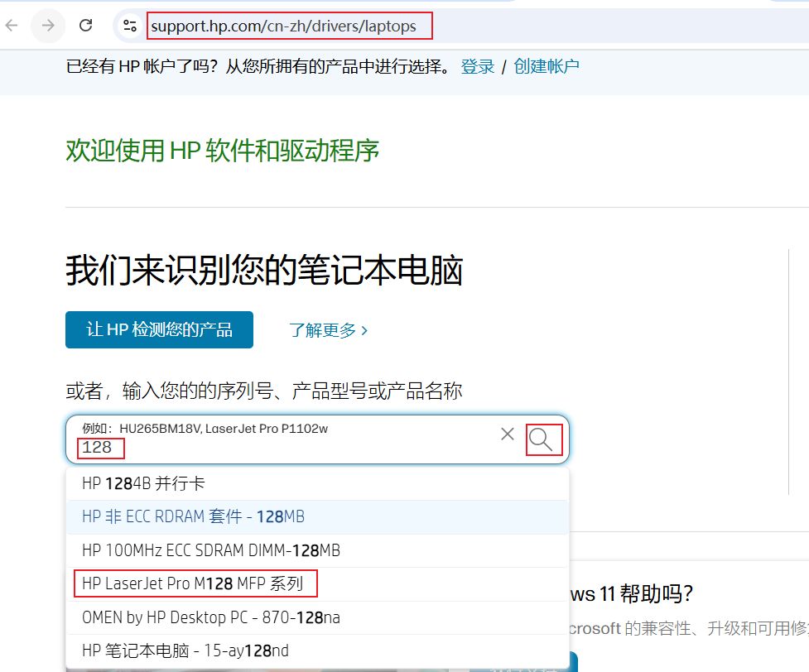Choose OMEN by HP Desktop PC 870-128na

click(211, 617)
